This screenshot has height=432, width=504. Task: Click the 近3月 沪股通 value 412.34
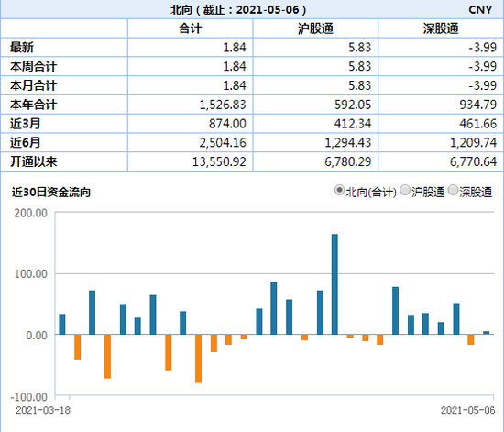click(352, 124)
